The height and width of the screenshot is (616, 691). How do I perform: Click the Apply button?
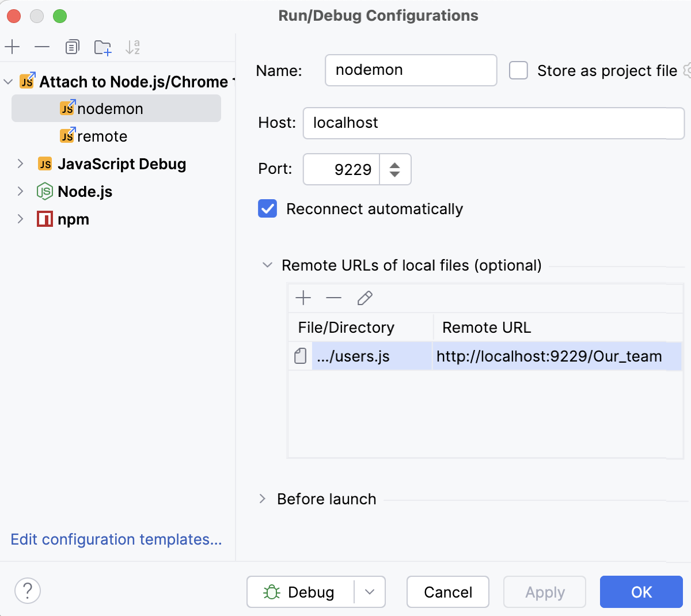(544, 592)
